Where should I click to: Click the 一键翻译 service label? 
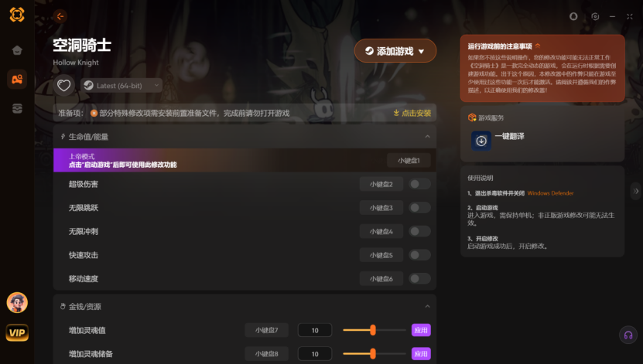coord(509,136)
